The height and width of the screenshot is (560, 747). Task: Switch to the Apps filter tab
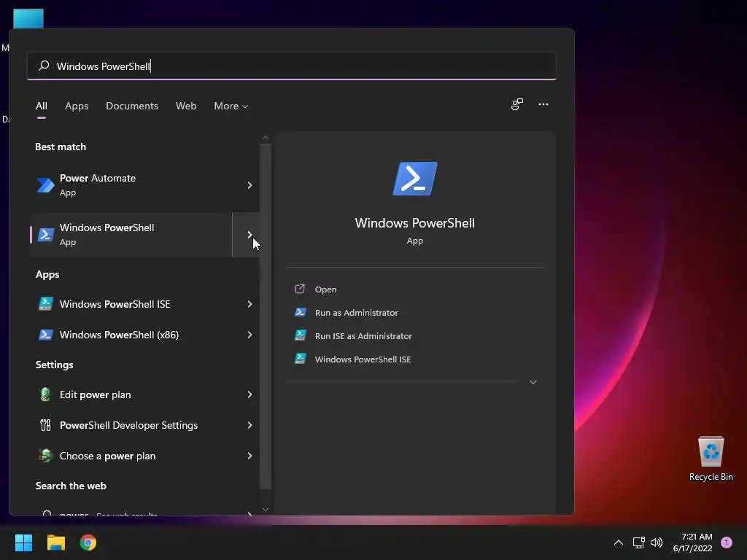[x=77, y=106]
